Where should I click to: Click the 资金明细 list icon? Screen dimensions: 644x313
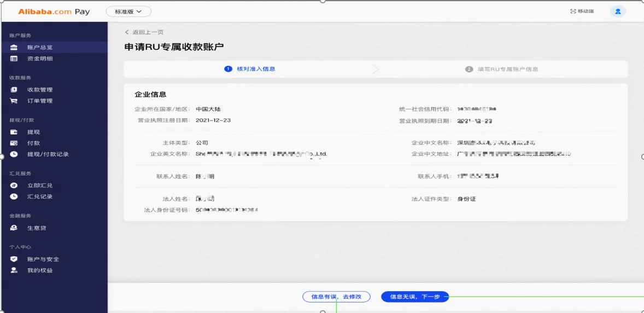[14, 59]
